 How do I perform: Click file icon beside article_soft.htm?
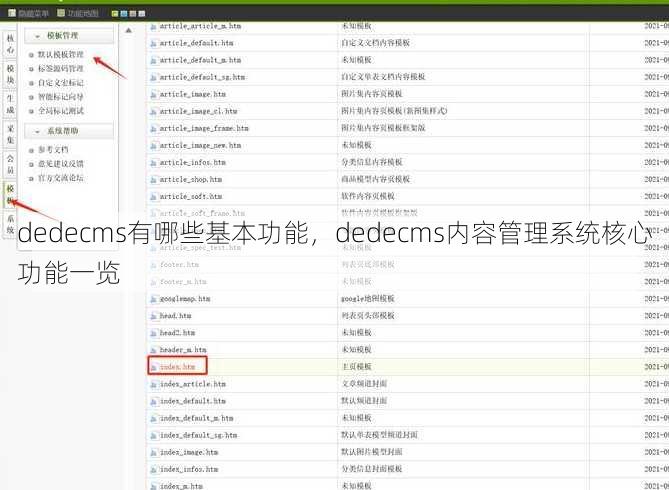154,197
